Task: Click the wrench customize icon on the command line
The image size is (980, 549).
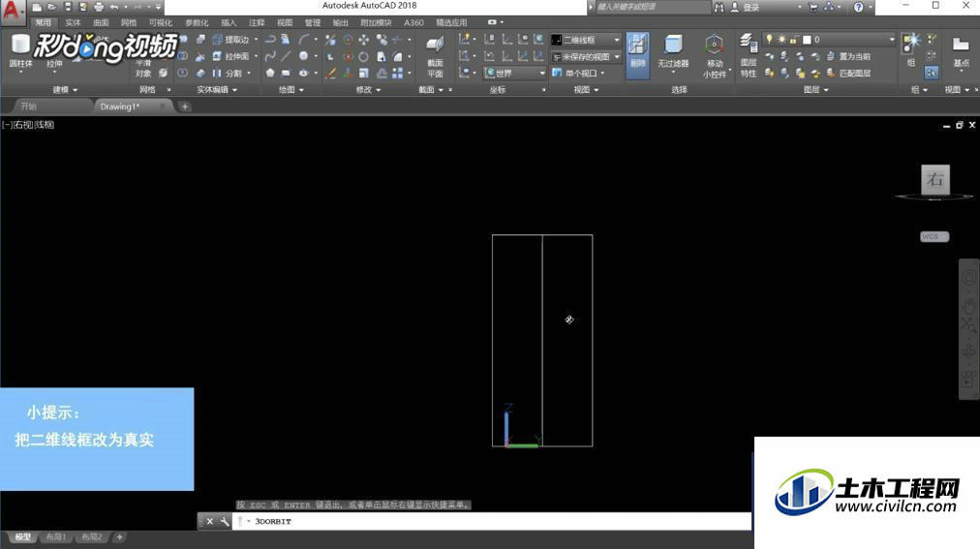Action: [225, 522]
